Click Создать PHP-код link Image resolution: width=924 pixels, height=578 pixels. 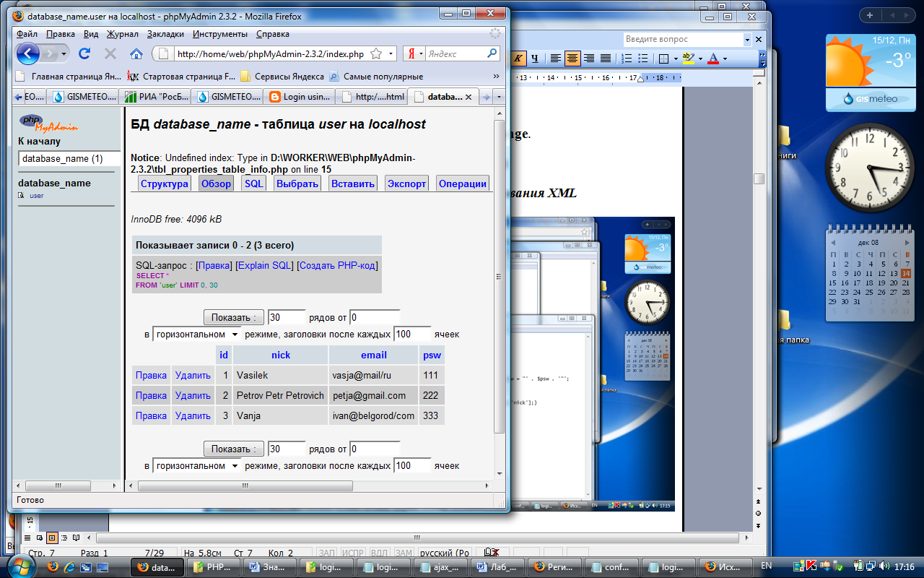click(x=337, y=265)
